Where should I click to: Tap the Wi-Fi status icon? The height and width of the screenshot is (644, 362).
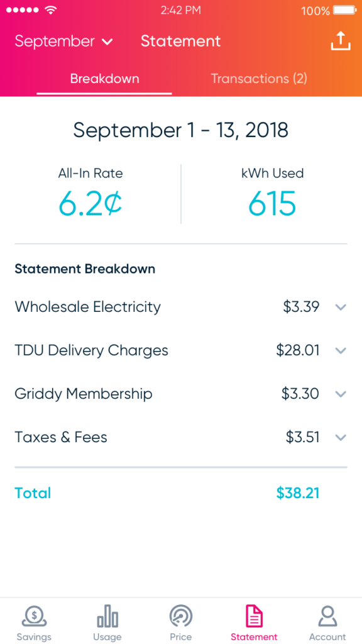click(x=51, y=10)
